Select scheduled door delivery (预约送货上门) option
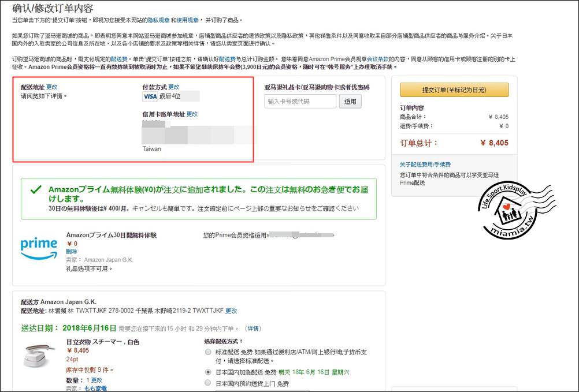The width and height of the screenshot is (579, 392). pos(208,383)
